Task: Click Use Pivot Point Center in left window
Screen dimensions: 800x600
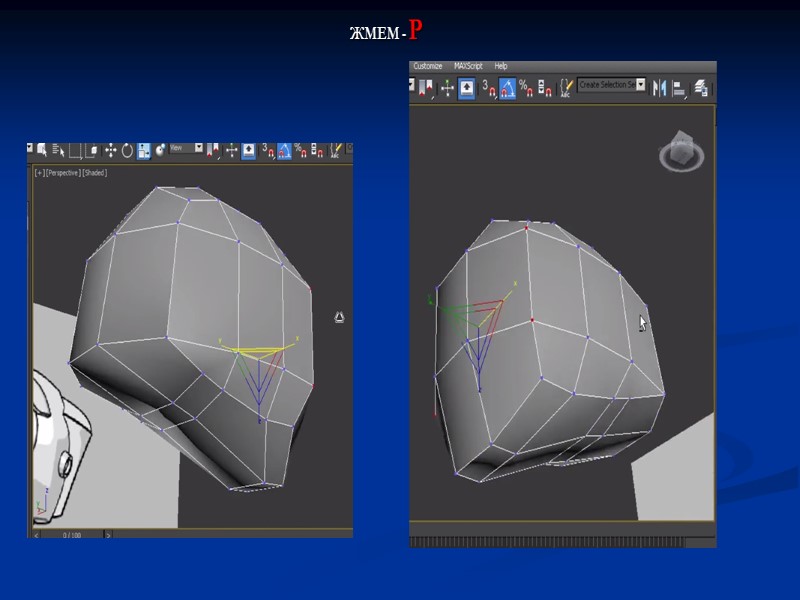Action: pyautogui.click(x=213, y=151)
